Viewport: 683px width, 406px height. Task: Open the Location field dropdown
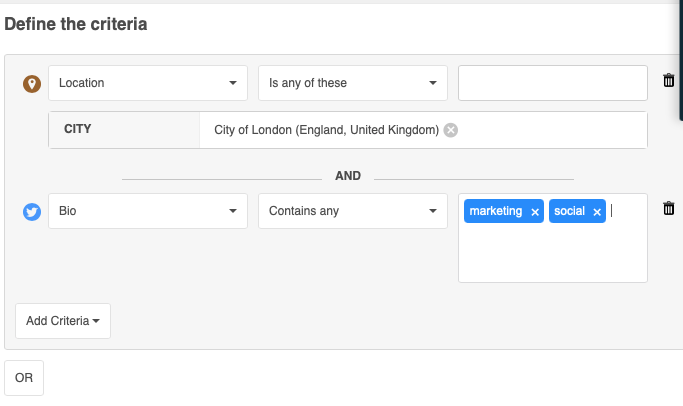pos(148,83)
